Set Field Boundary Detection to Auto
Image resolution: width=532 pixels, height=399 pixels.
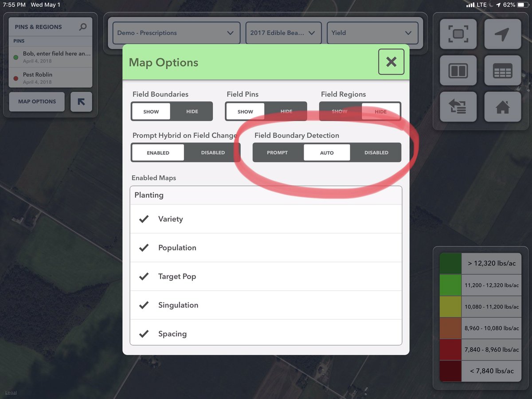tap(327, 153)
